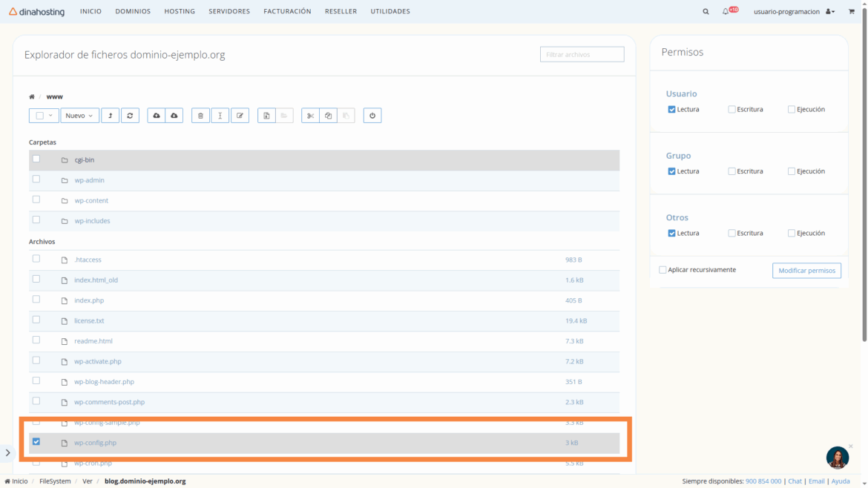Click the copy files icon
Screen dimensions: 868x488
(x=328, y=116)
